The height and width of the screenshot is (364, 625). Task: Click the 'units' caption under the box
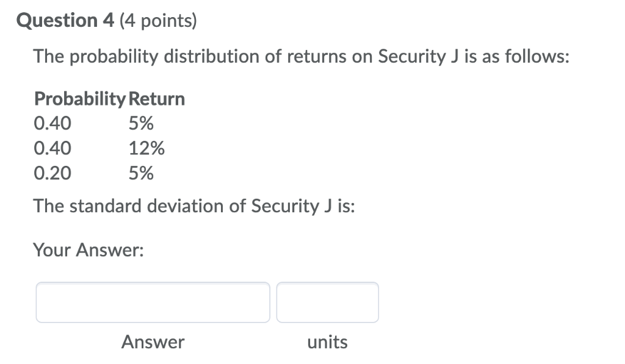pyautogui.click(x=327, y=342)
